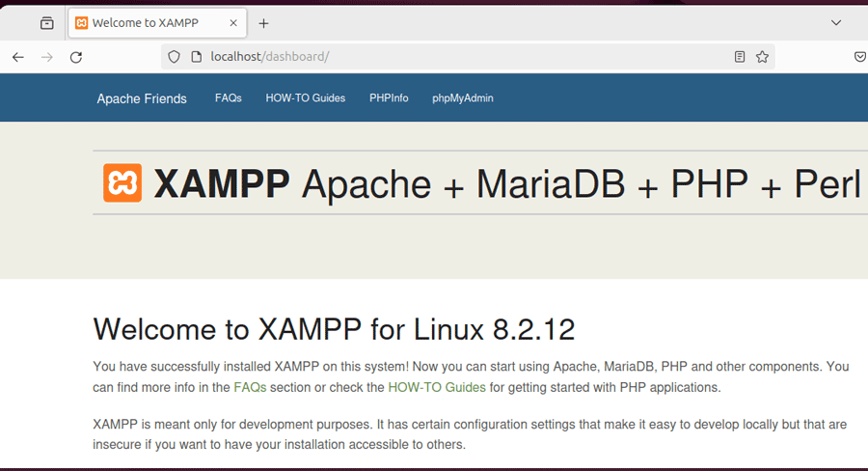
Task: Follow the green FAQs link in paragraph
Action: click(250, 387)
